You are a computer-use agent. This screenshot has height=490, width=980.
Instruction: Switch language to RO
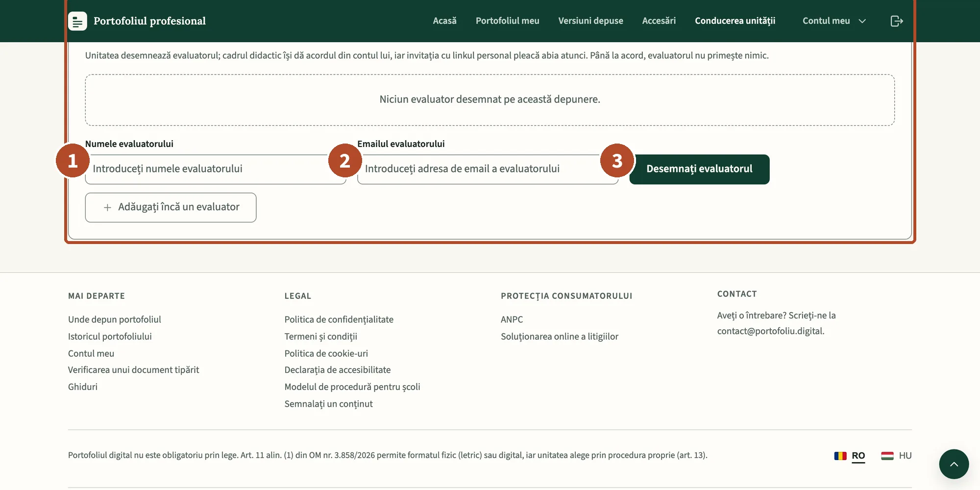[858, 456]
